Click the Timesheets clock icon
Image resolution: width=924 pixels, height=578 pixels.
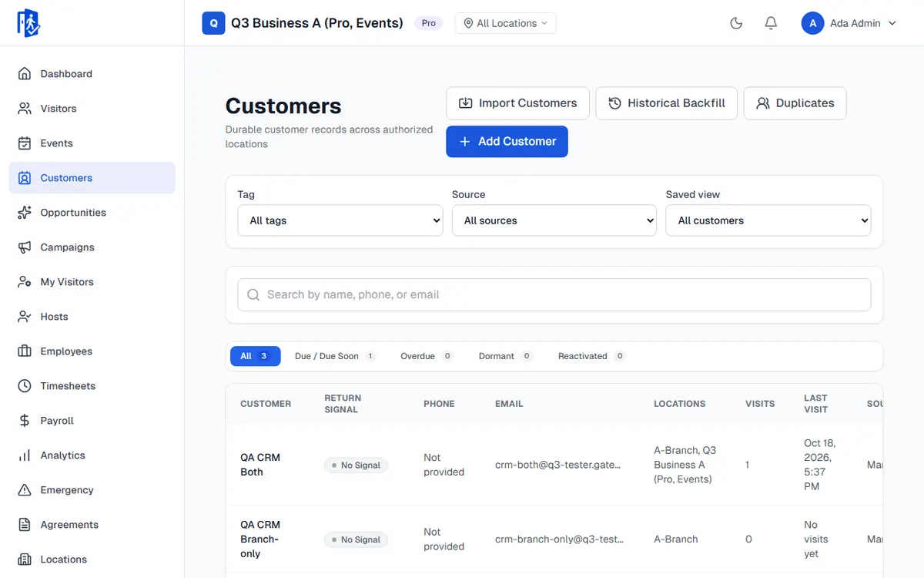pyautogui.click(x=25, y=386)
